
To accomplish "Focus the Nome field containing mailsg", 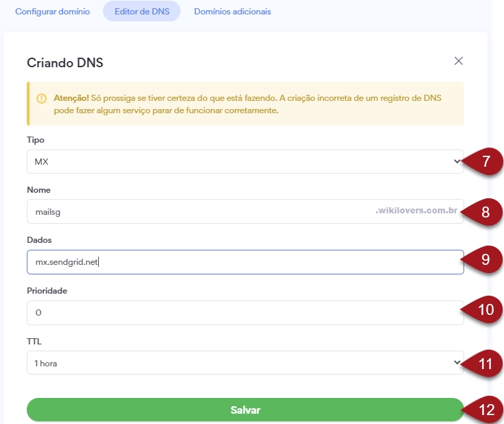I will point(245,211).
